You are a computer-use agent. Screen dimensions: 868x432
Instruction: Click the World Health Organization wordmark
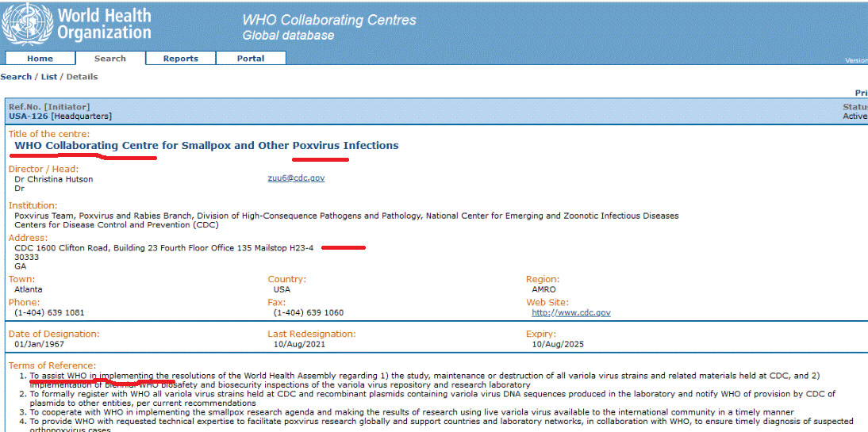103,25
